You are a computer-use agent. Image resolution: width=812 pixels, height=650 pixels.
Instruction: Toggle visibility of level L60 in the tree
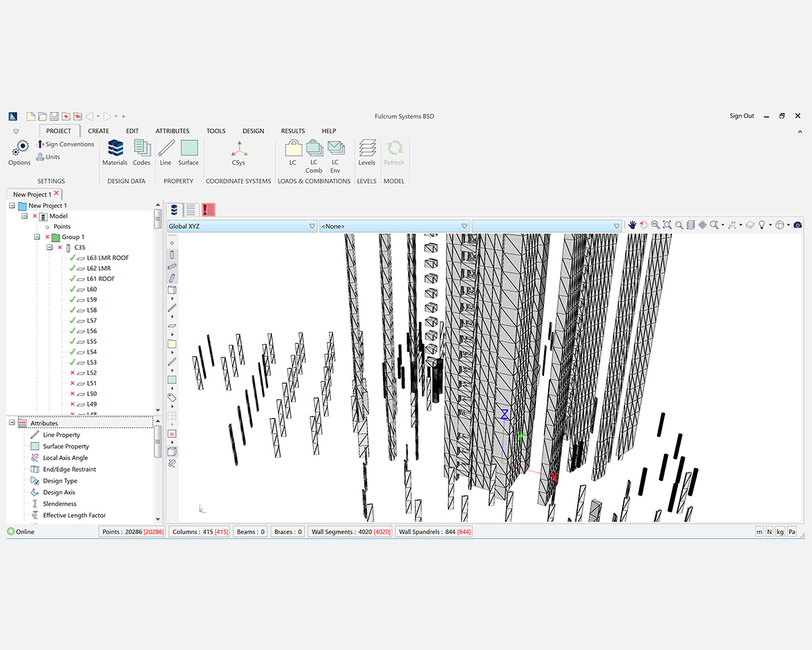(x=72, y=288)
